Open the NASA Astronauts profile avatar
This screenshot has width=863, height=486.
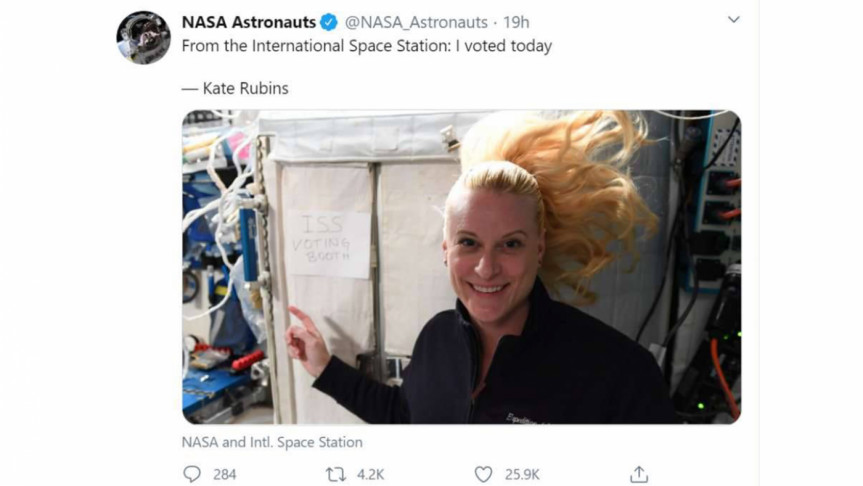click(143, 37)
